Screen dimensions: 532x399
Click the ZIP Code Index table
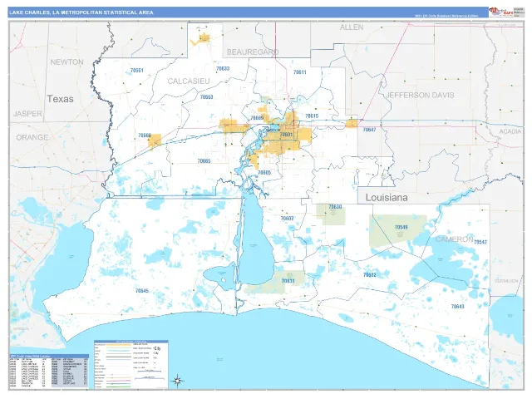coord(50,372)
